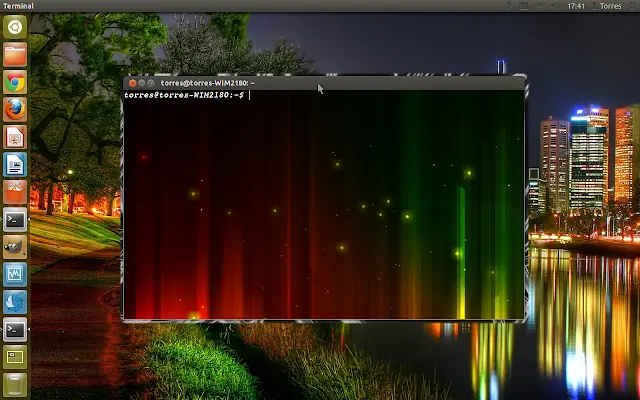Open the 17:41 clock calendar menu
The image size is (640, 400).
tap(576, 6)
